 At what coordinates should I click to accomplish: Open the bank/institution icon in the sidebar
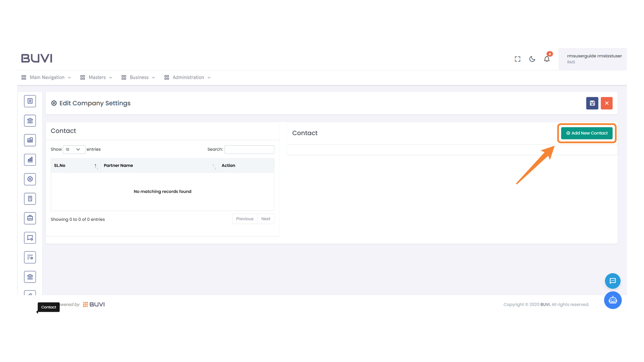30,120
